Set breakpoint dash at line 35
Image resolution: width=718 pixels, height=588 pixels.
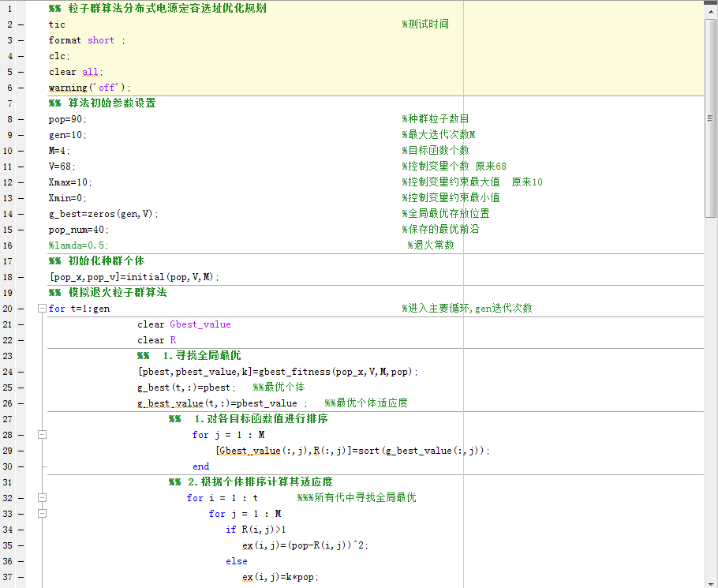21,545
